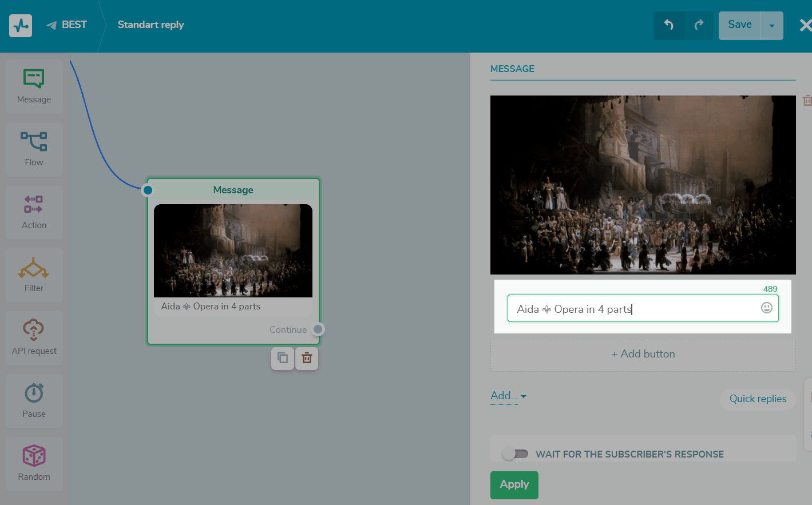Delete the Message node
This screenshot has width=812, height=505.
307,359
